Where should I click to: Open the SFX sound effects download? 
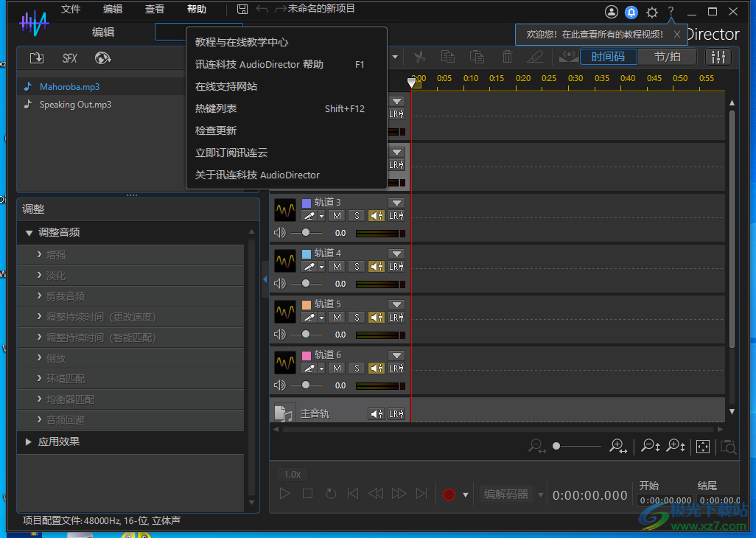(69, 58)
